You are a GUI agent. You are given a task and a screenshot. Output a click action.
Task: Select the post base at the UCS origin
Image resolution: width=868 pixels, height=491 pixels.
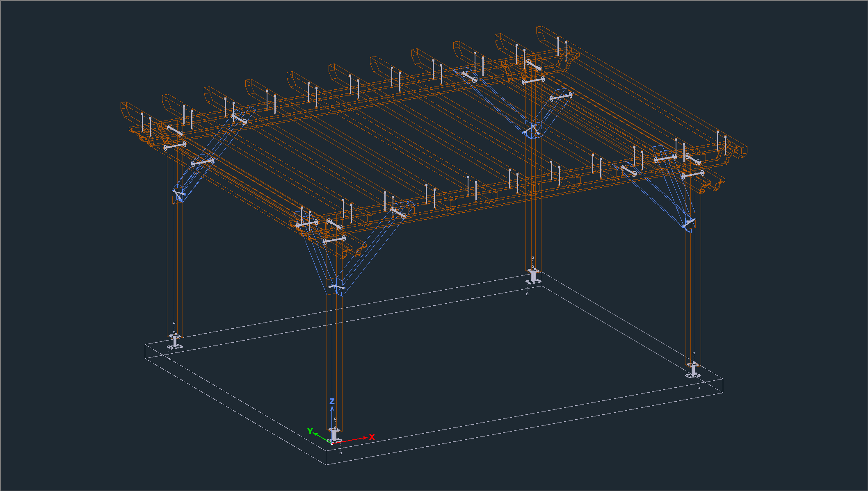click(x=334, y=435)
